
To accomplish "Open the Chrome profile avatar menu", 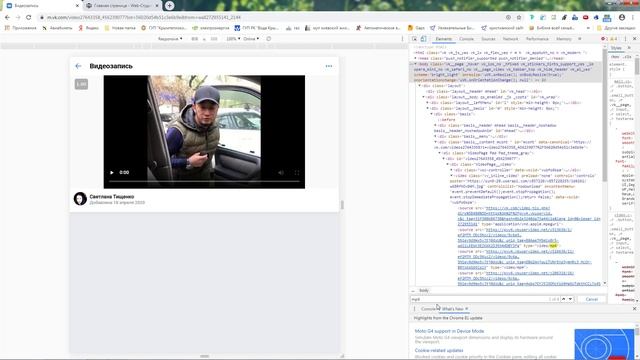I will click(x=622, y=18).
